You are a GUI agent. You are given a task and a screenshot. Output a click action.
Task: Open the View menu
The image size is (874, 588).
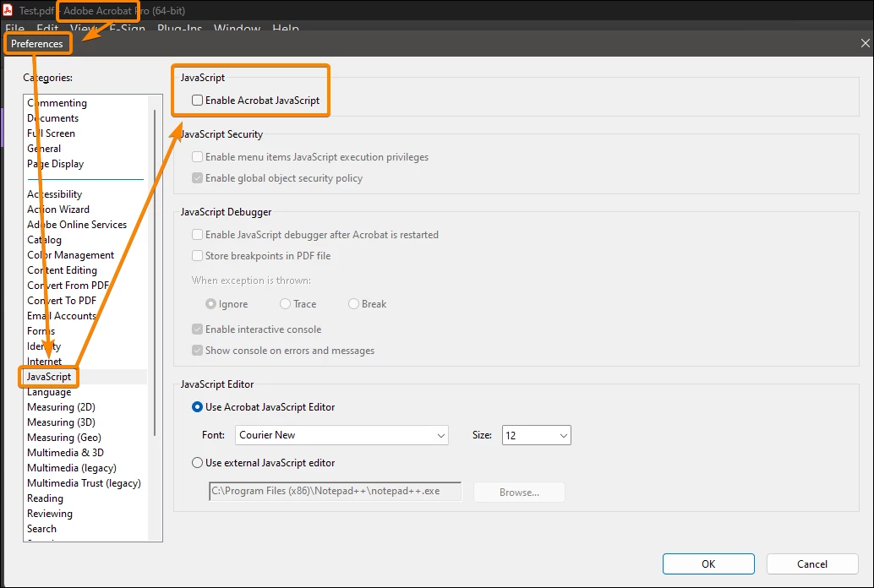point(84,29)
